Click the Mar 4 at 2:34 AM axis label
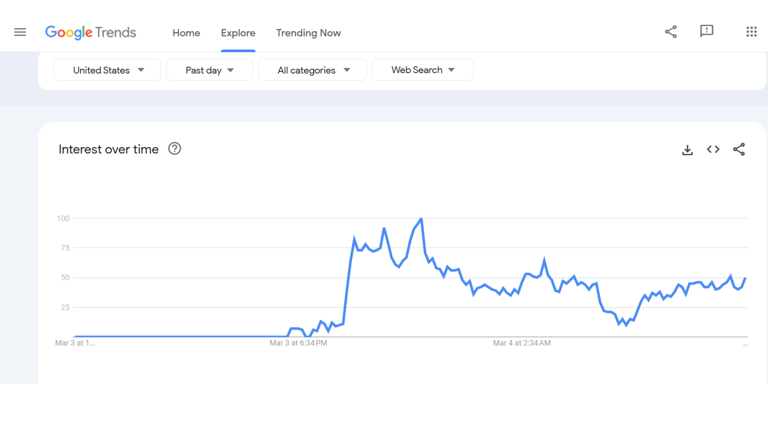768x432 pixels. point(521,343)
